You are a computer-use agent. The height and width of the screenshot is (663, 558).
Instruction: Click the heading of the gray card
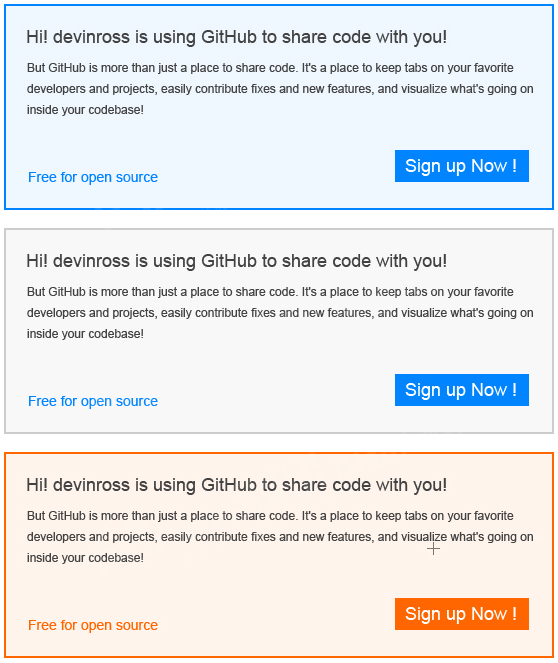tap(236, 261)
